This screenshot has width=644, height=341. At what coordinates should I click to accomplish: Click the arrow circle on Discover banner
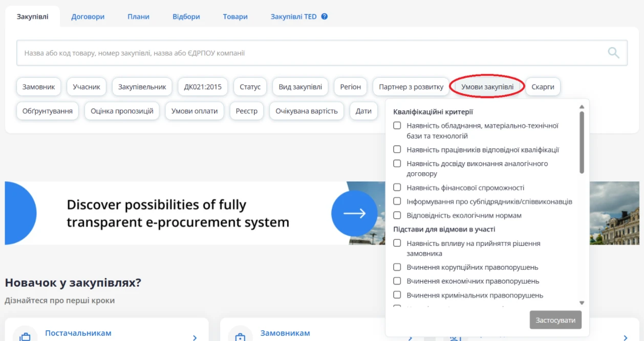354,214
